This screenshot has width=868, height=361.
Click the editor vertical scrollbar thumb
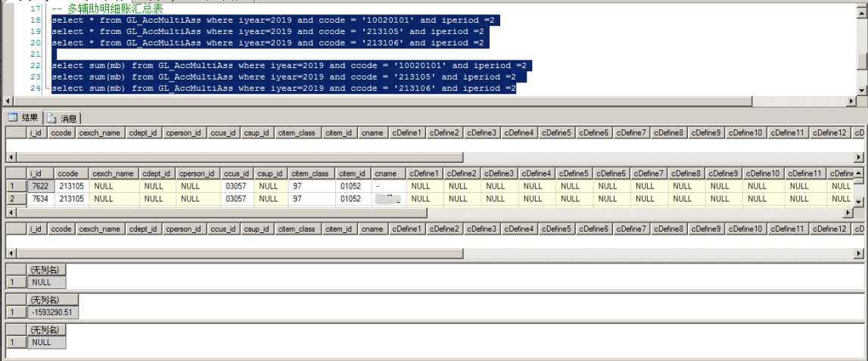point(861,61)
